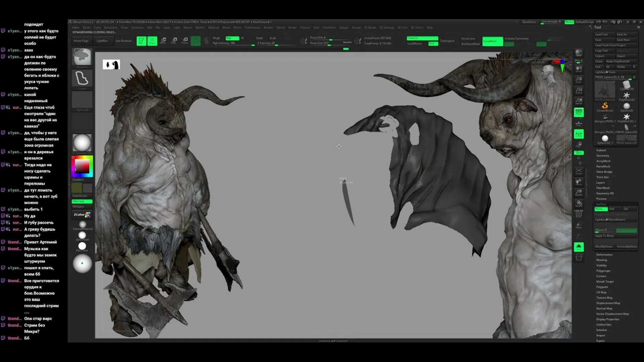Click the Load Tool button
Viewport: 644px width, 362px height.
coord(604,35)
